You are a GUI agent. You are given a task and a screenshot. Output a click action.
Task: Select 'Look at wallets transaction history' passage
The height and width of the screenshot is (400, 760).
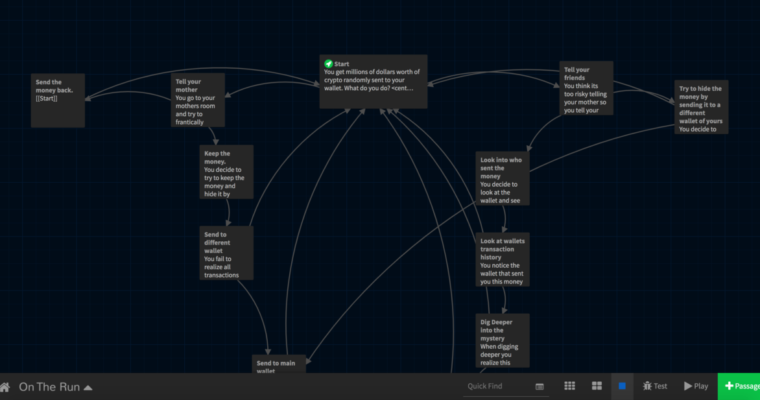click(x=502, y=260)
